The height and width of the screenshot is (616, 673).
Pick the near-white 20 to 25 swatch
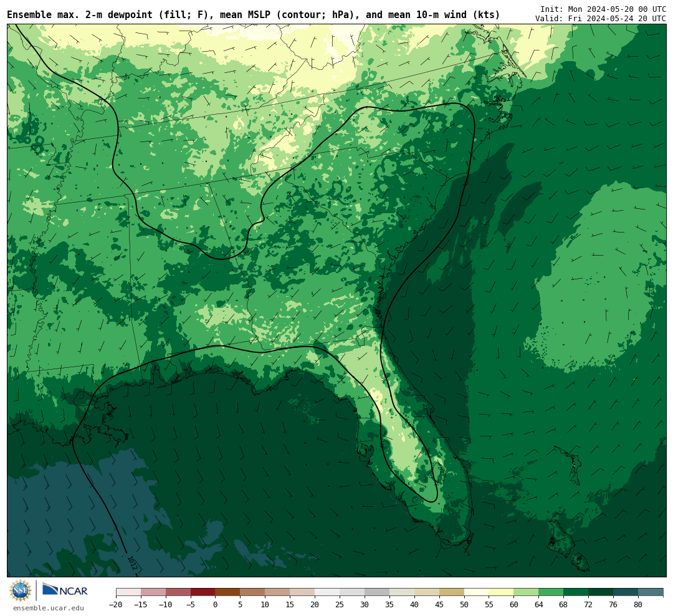click(x=328, y=592)
